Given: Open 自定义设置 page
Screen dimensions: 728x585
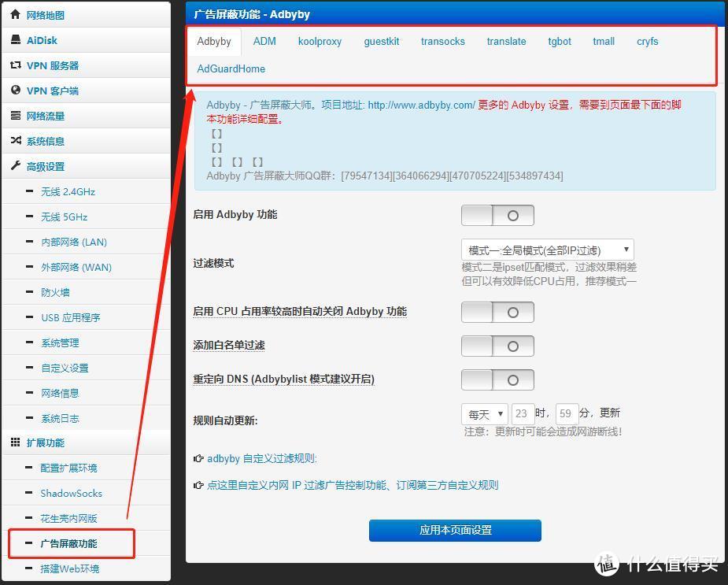Looking at the screenshot, I should pos(65,368).
